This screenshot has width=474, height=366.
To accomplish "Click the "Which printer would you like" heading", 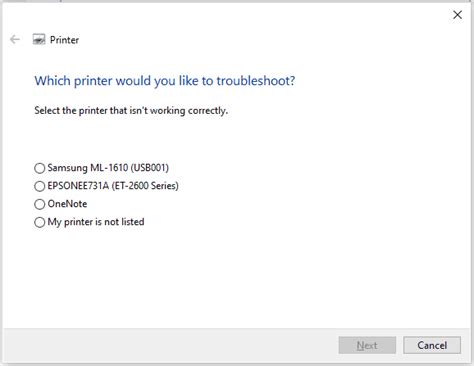I will point(165,81).
